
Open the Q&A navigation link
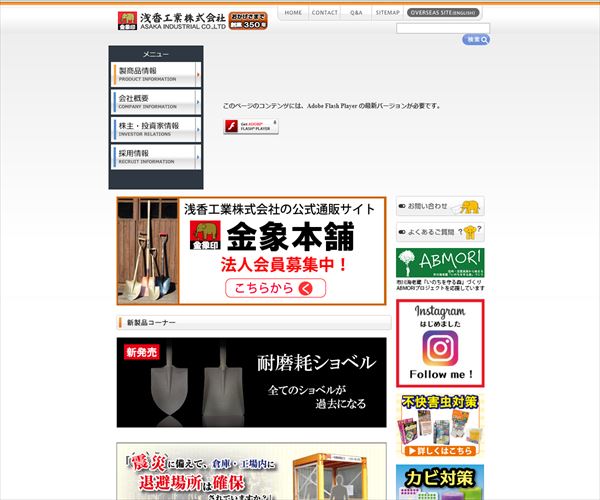click(356, 13)
